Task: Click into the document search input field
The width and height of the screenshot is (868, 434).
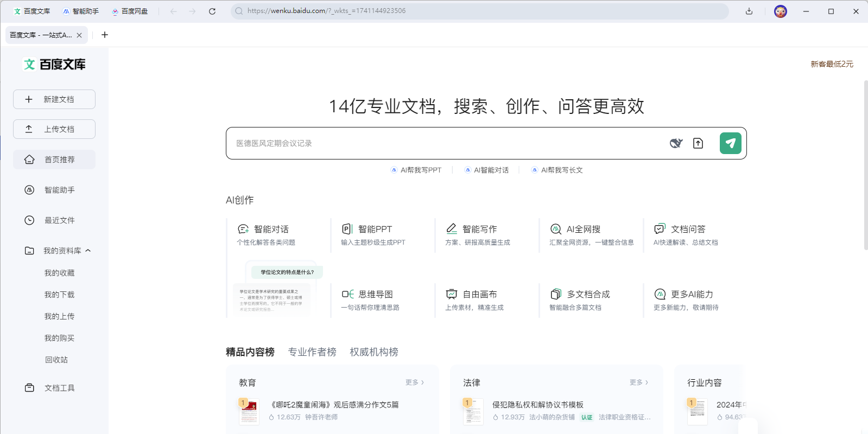Action: (445, 143)
